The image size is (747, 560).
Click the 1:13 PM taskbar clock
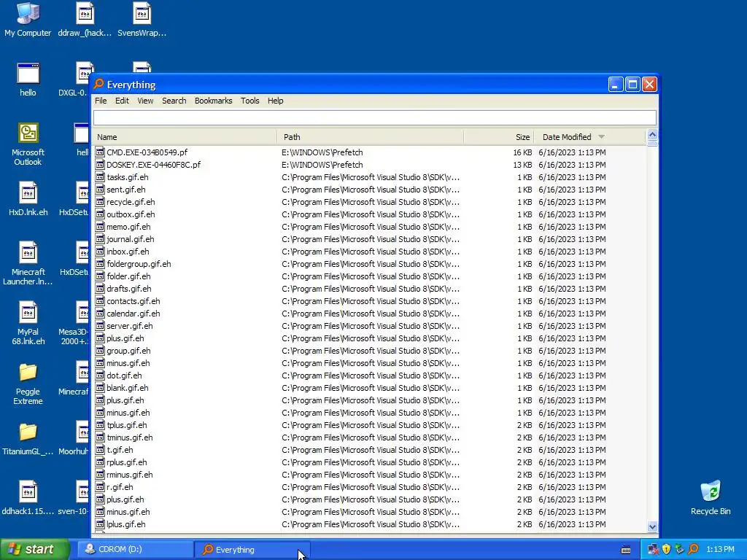click(x=720, y=549)
